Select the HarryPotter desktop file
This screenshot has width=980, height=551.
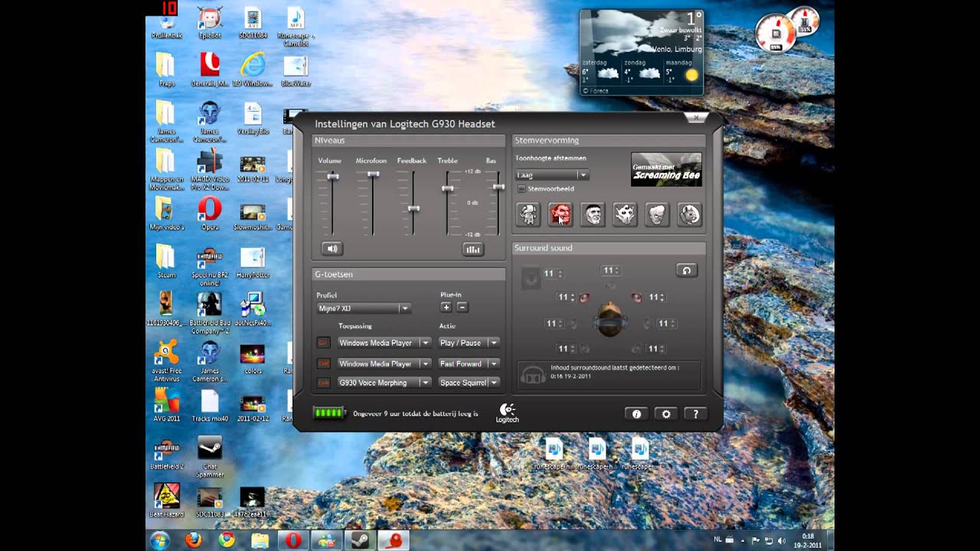click(253, 262)
